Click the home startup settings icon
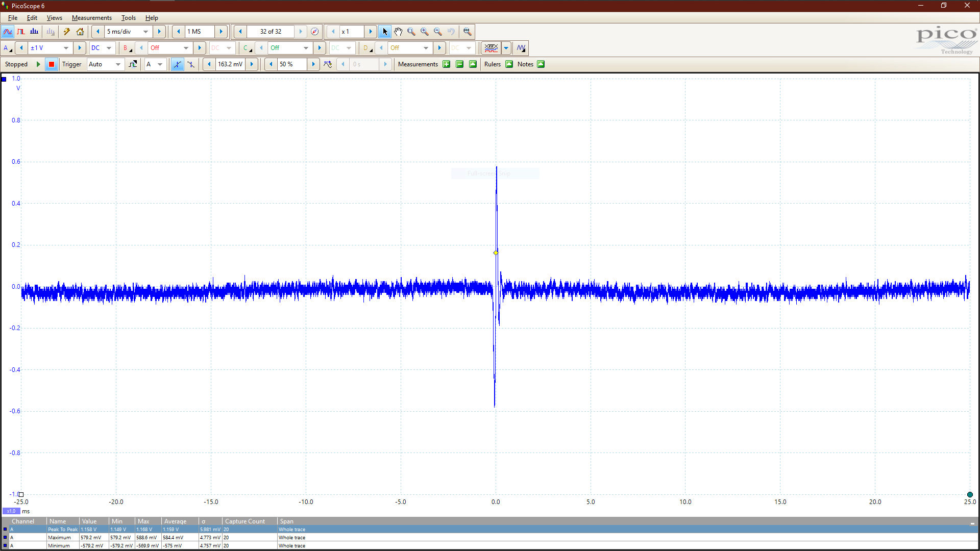 (80, 32)
